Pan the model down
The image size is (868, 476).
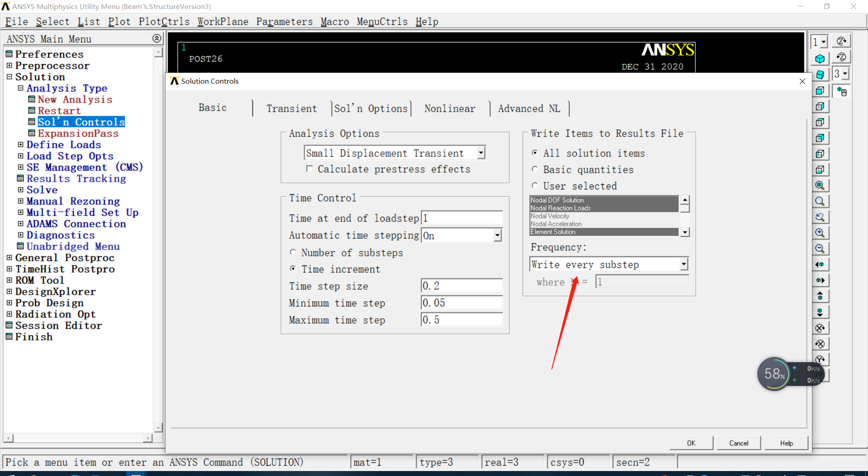(820, 312)
